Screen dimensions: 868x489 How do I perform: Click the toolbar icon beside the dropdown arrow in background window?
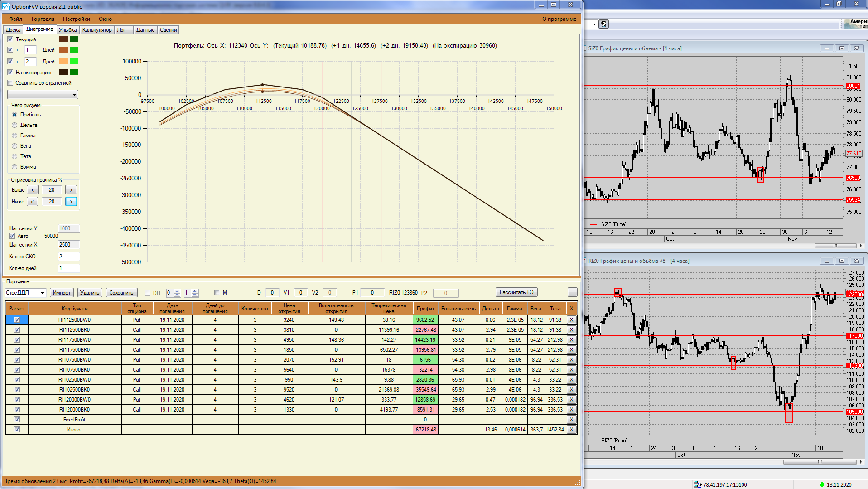(x=604, y=24)
